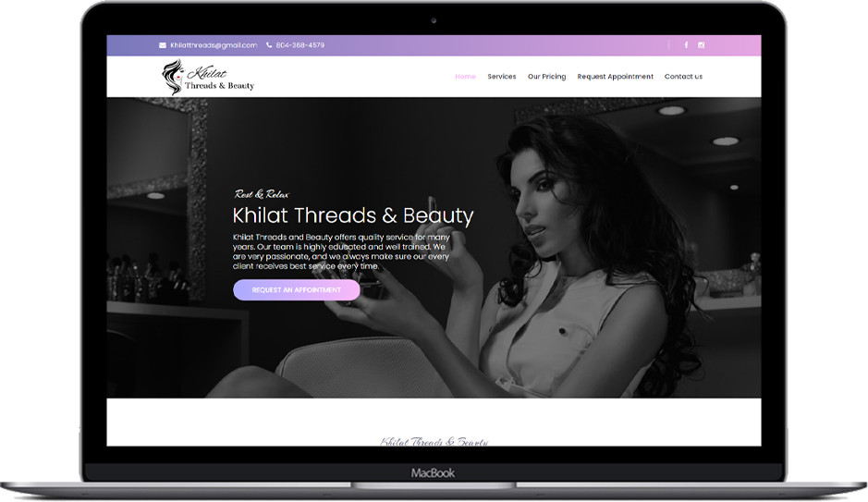Click the 804-368-4579 phone number

(300, 45)
